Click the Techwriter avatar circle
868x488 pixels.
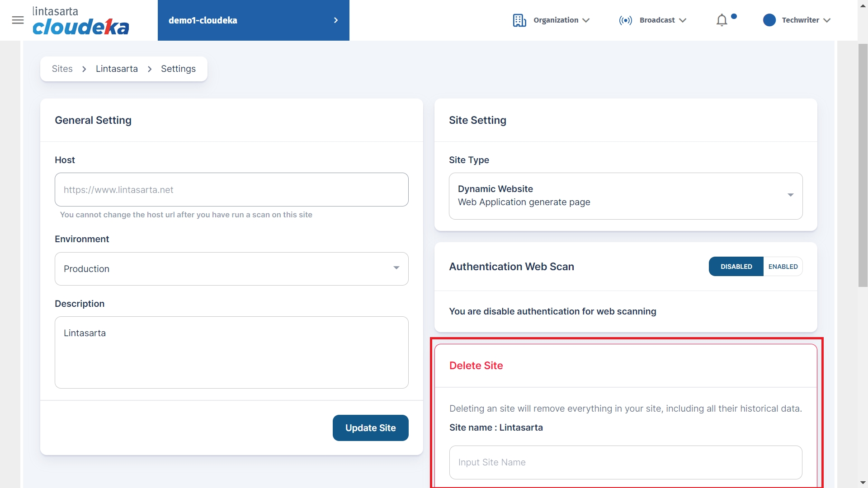(769, 20)
